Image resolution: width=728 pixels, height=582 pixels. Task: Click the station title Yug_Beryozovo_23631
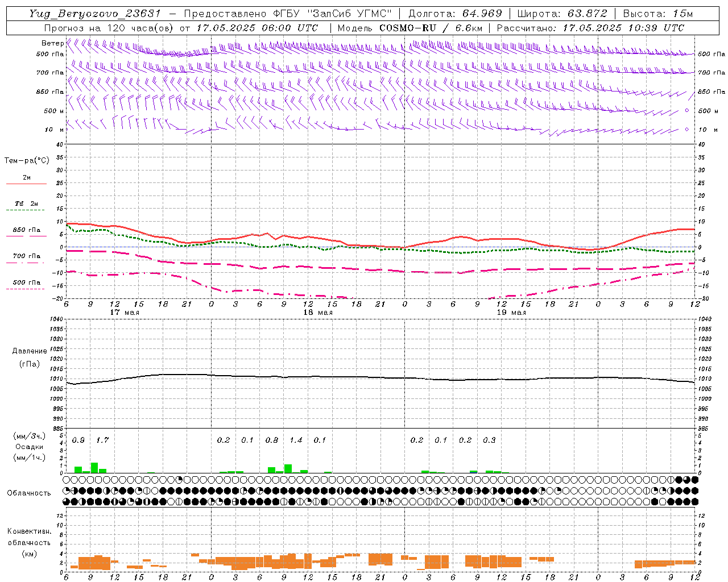point(95,14)
